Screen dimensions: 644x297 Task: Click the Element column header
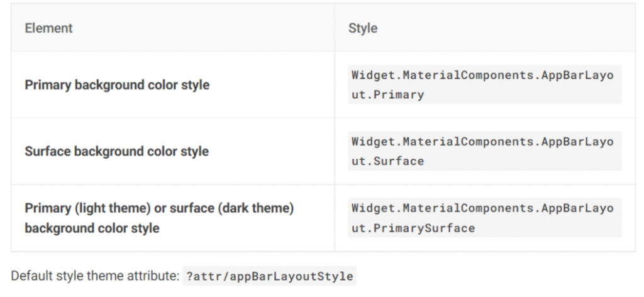click(48, 28)
